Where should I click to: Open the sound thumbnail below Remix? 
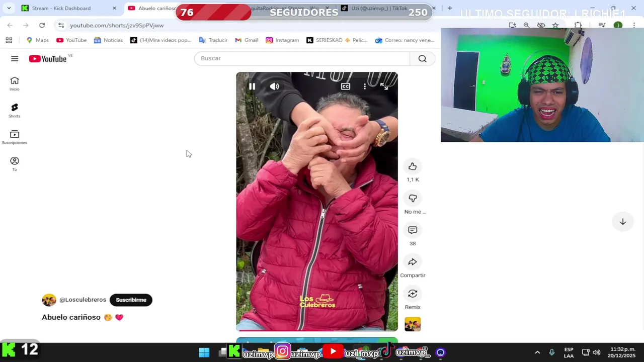413,324
